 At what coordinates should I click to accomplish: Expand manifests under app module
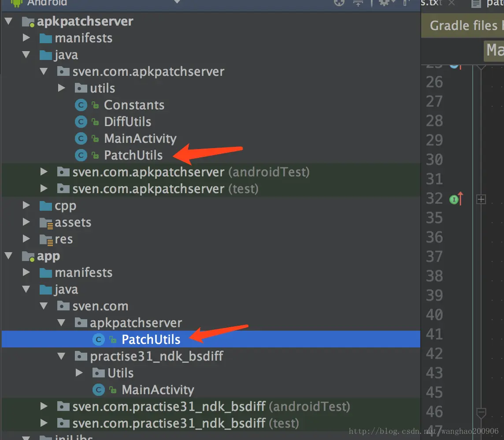pyautogui.click(x=26, y=273)
